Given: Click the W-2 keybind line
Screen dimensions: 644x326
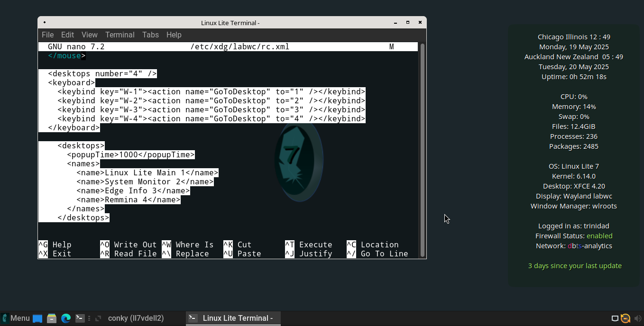Looking at the screenshot, I should (212, 100).
